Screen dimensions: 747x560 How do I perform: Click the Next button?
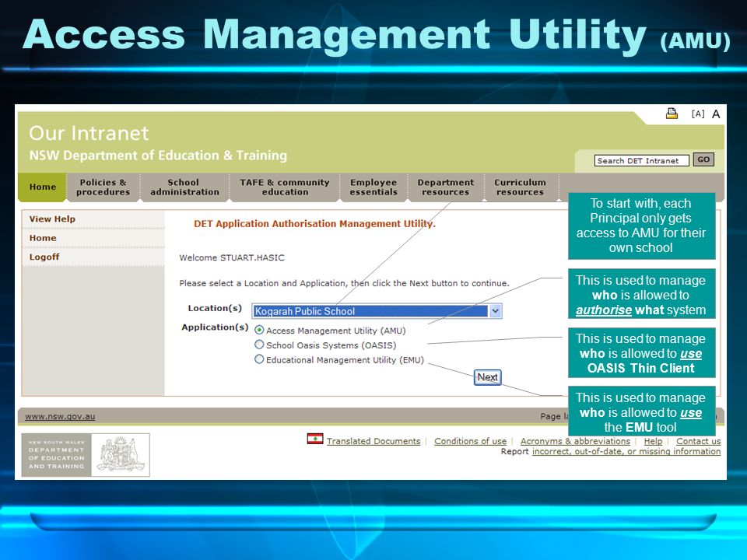coord(487,377)
